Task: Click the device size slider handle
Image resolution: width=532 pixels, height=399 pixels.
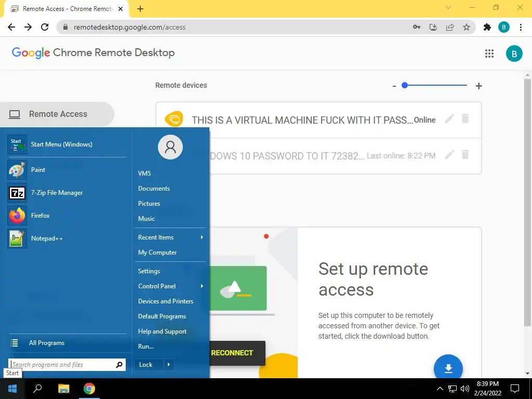Action: 404,85
